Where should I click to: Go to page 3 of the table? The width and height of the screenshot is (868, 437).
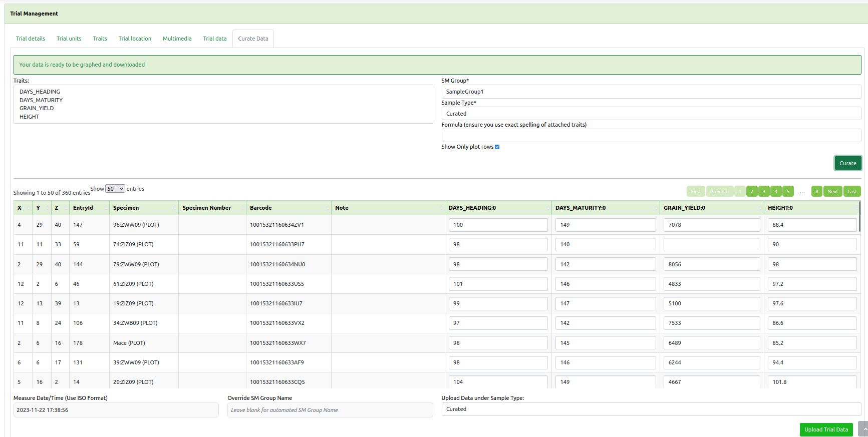(x=764, y=191)
